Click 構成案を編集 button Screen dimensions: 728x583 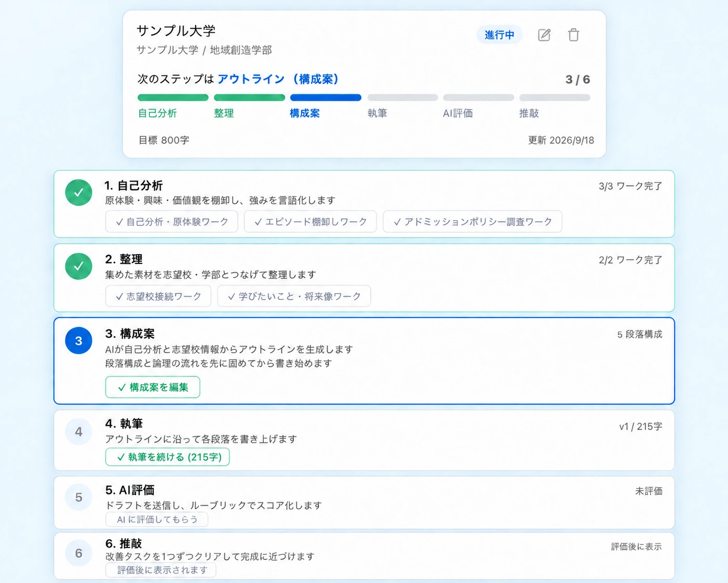[153, 387]
